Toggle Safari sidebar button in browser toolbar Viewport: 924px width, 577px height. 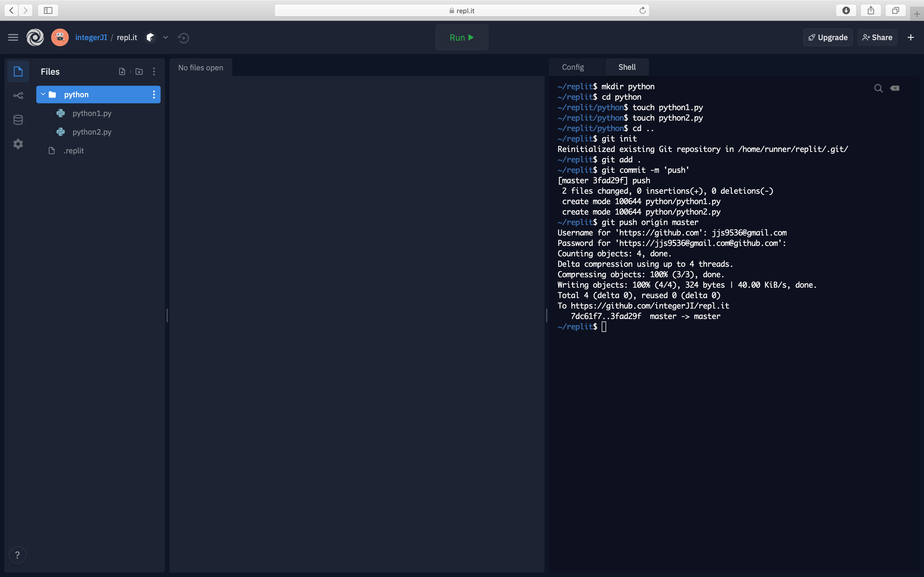click(x=48, y=10)
